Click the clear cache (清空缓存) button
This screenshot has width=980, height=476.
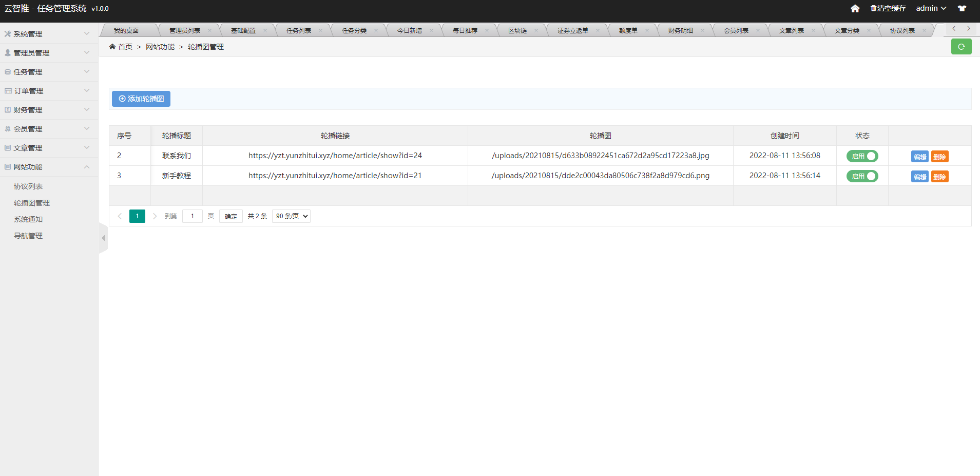(x=888, y=9)
